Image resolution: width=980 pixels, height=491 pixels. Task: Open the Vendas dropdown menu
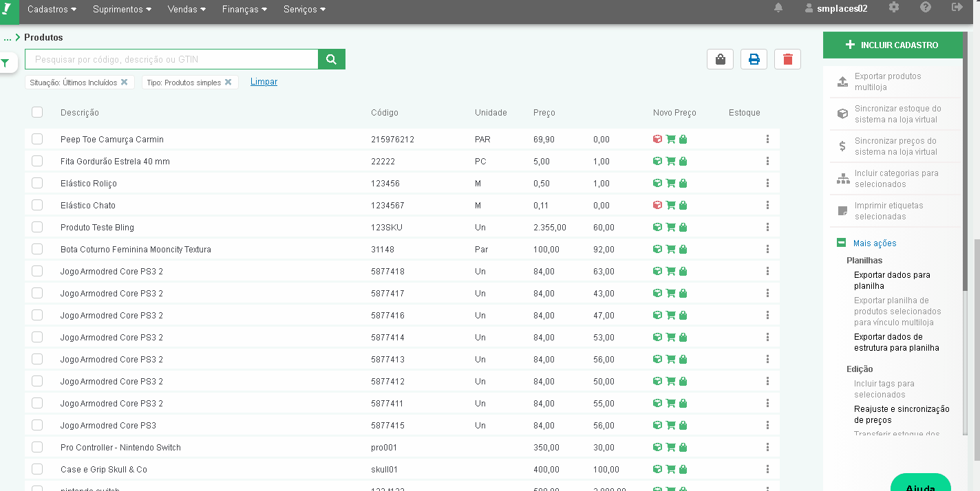187,10
